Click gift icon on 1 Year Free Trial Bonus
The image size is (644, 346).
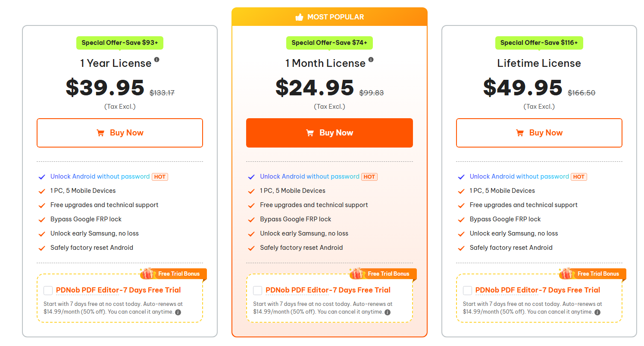pyautogui.click(x=148, y=274)
